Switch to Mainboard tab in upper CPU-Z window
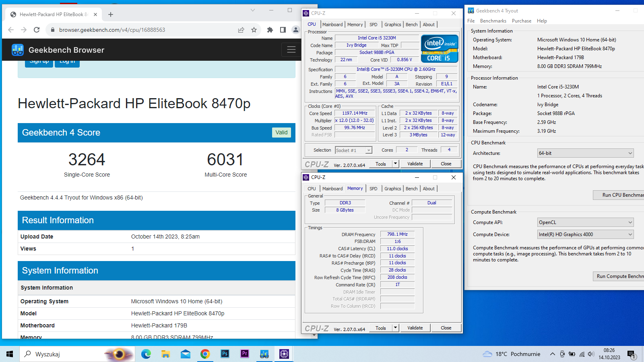 tap(332, 25)
